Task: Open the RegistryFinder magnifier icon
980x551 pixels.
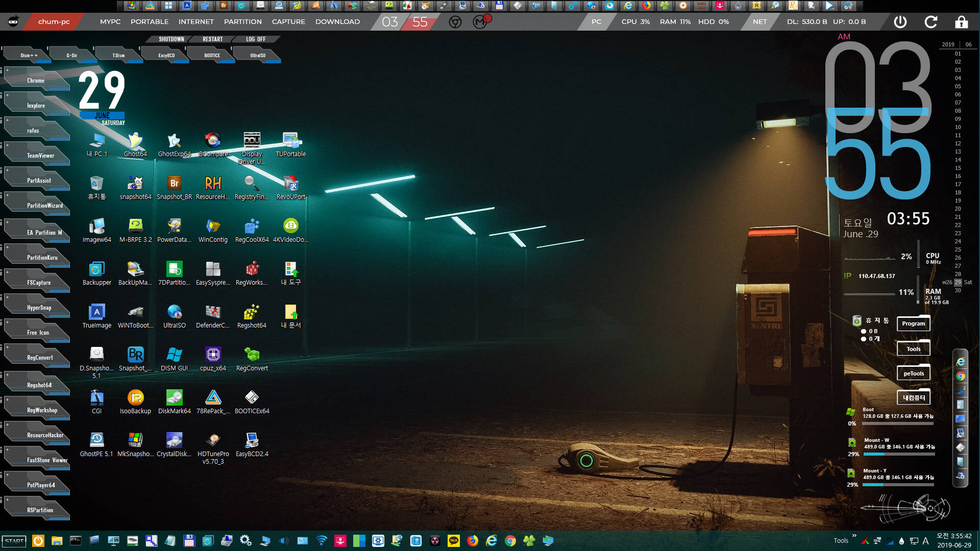Action: [x=252, y=187]
